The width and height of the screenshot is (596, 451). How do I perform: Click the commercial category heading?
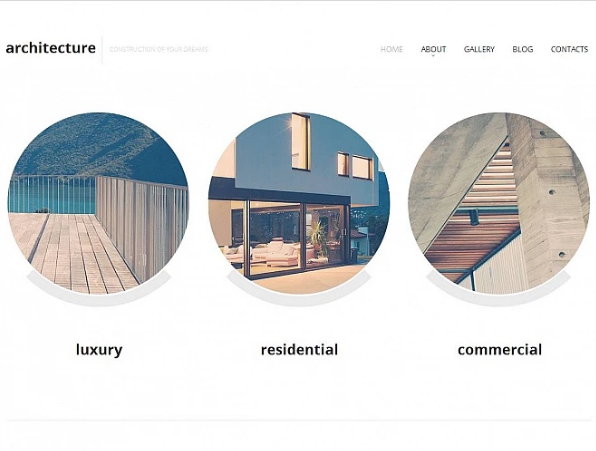tap(499, 350)
